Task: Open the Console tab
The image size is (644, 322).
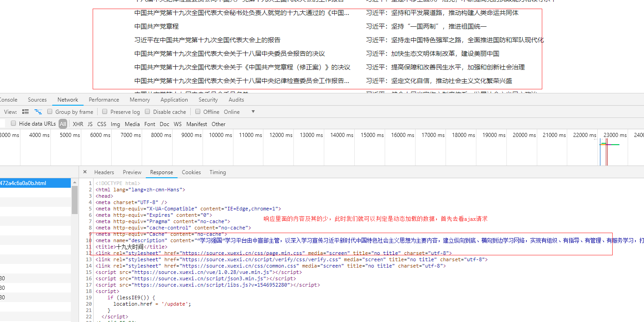Action: pos(9,100)
